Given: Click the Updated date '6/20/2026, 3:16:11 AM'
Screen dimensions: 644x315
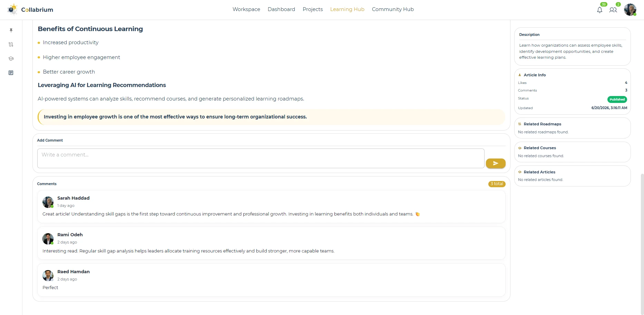Looking at the screenshot, I should pyautogui.click(x=609, y=108).
